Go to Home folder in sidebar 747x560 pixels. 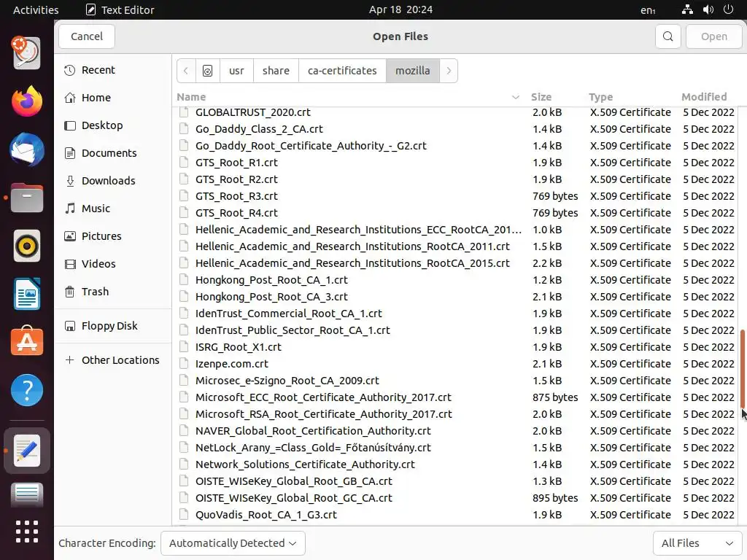tap(113, 98)
